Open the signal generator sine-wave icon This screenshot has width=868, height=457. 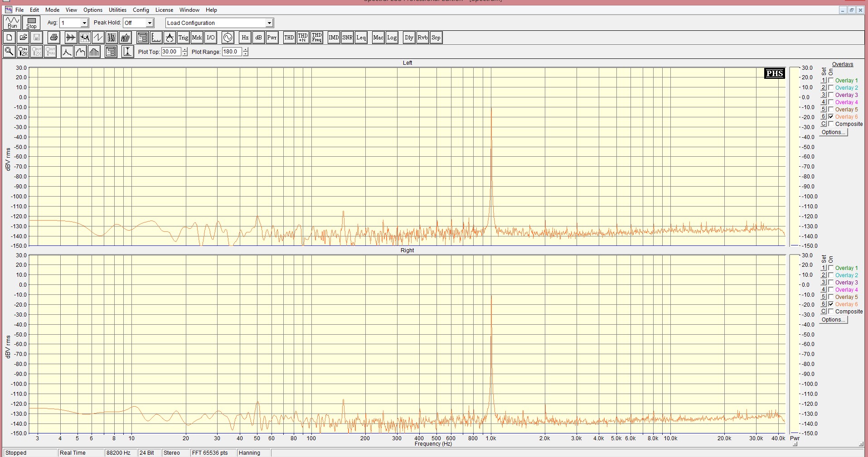(228, 38)
